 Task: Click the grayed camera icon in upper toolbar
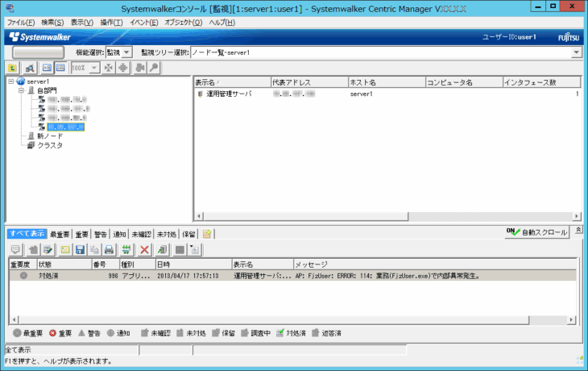(x=140, y=68)
